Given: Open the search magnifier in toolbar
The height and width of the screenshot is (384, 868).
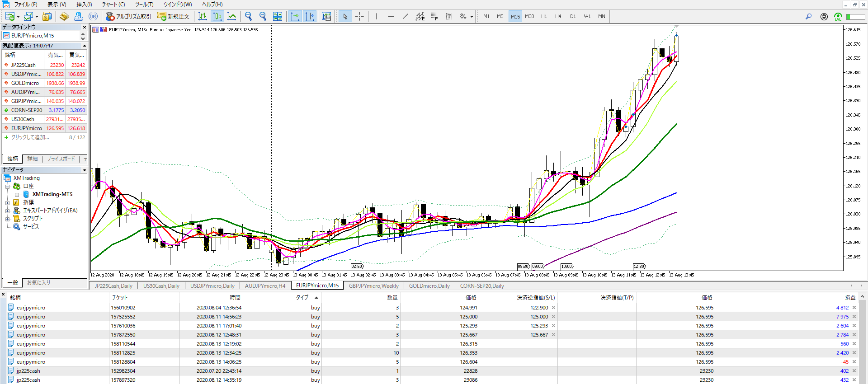Looking at the screenshot, I should [x=808, y=16].
